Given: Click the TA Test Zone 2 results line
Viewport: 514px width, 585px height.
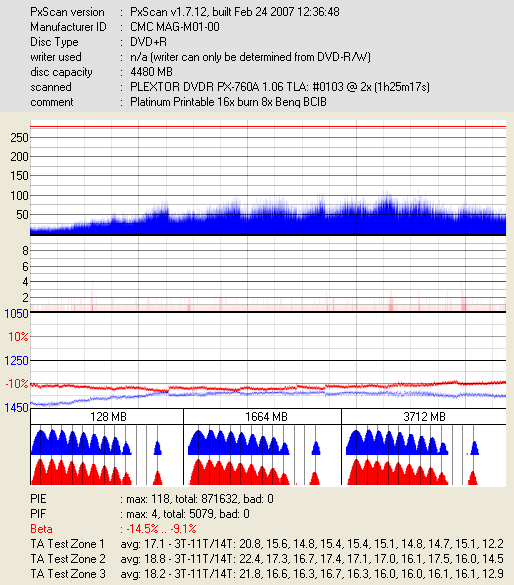Looking at the screenshot, I should point(267,559).
